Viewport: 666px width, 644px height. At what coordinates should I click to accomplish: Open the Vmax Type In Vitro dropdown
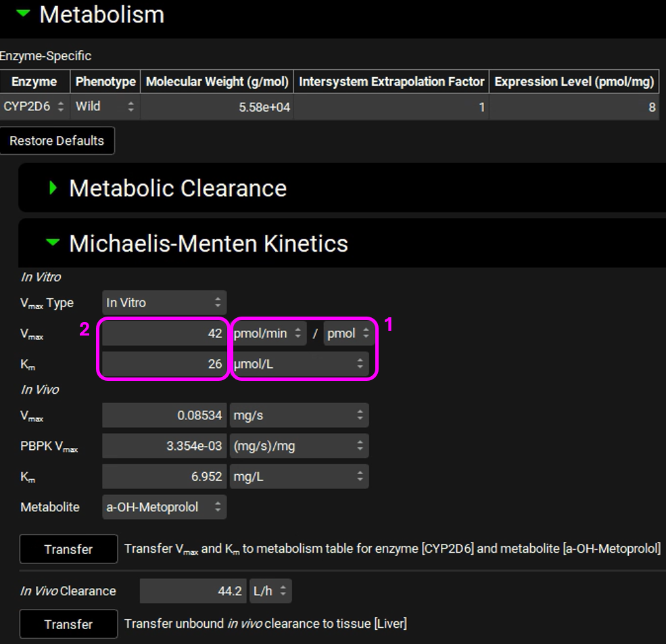click(x=164, y=302)
